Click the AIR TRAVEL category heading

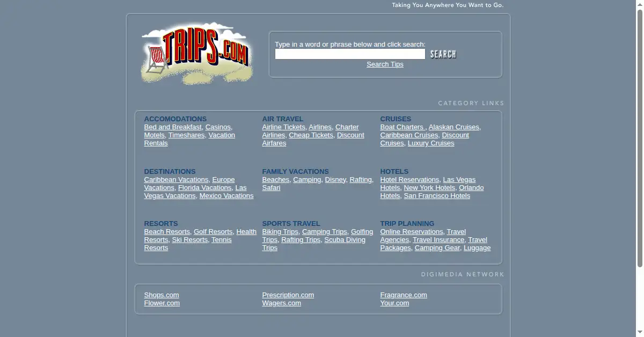[x=283, y=119]
